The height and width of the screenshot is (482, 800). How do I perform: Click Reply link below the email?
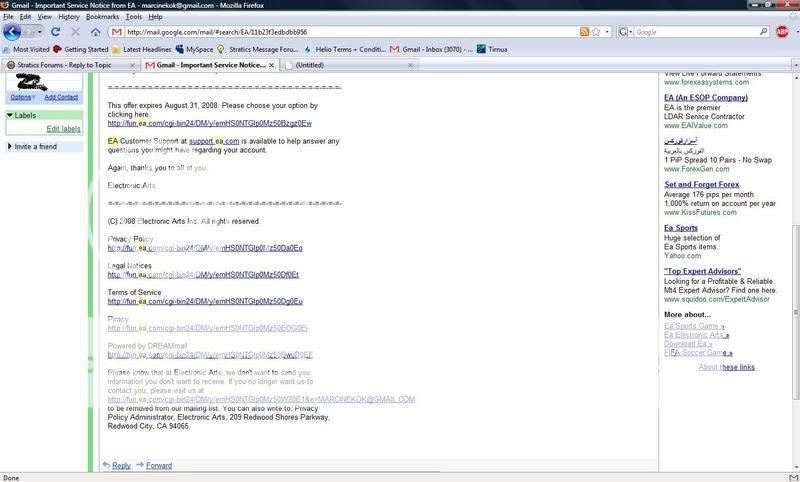pyautogui.click(x=121, y=466)
